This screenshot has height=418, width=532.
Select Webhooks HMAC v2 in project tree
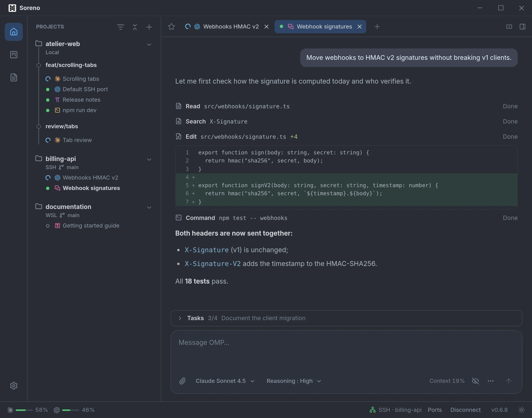click(90, 177)
